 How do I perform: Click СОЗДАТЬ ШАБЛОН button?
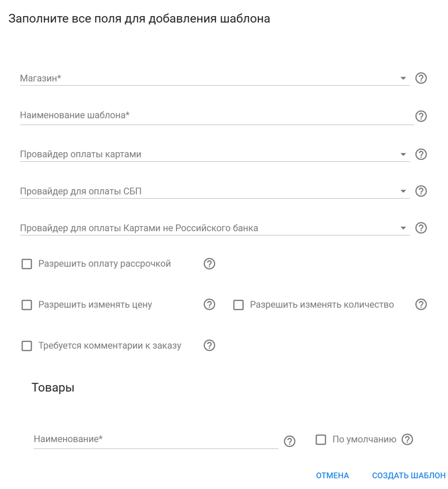409,476
